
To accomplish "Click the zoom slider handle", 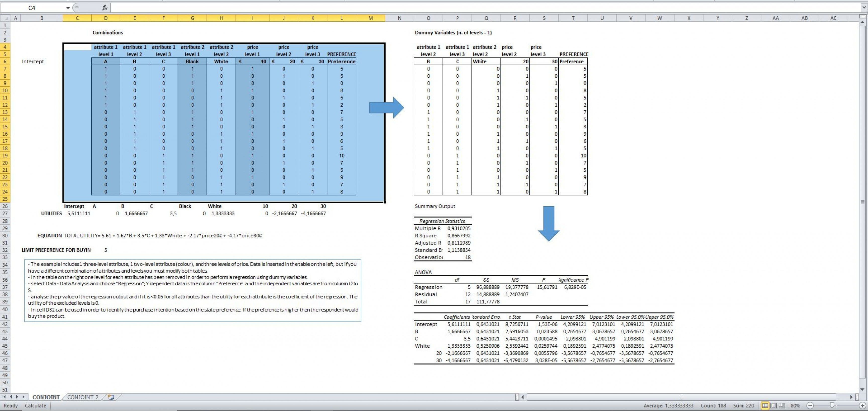I will pyautogui.click(x=832, y=405).
